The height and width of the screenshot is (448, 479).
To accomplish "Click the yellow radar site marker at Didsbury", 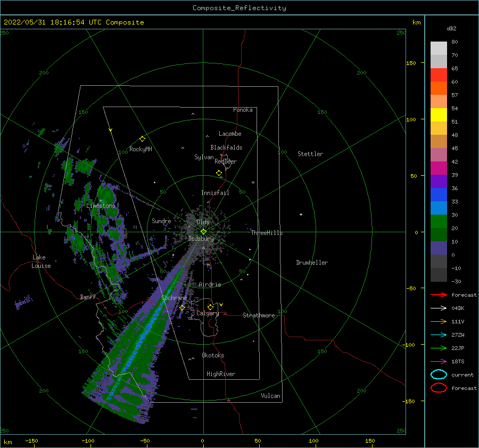I will pyautogui.click(x=203, y=232).
